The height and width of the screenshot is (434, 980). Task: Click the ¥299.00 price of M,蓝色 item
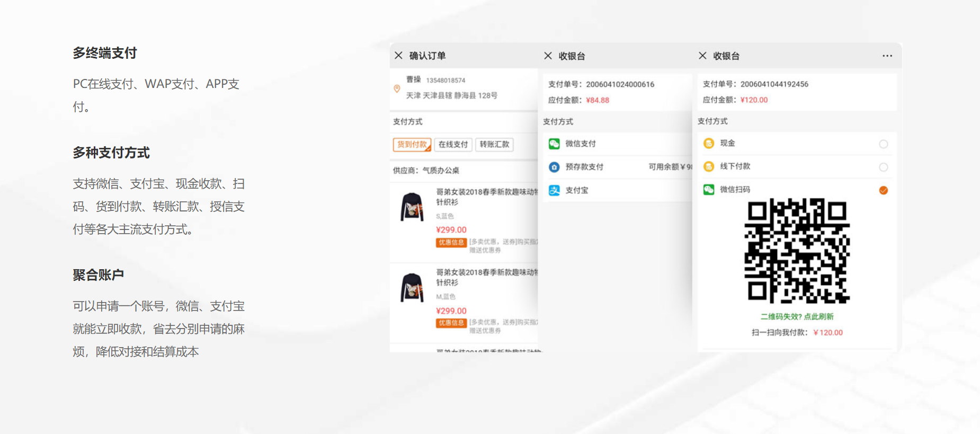pyautogui.click(x=451, y=311)
